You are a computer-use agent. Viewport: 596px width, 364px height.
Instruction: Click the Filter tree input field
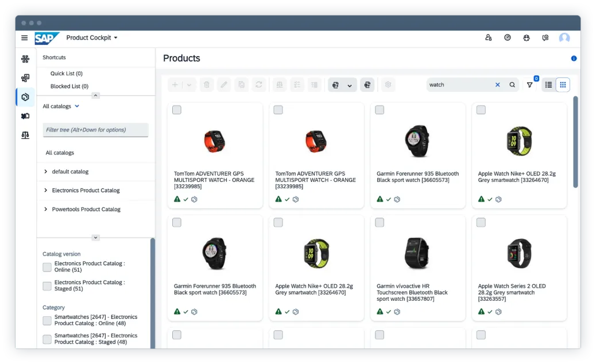pyautogui.click(x=95, y=130)
